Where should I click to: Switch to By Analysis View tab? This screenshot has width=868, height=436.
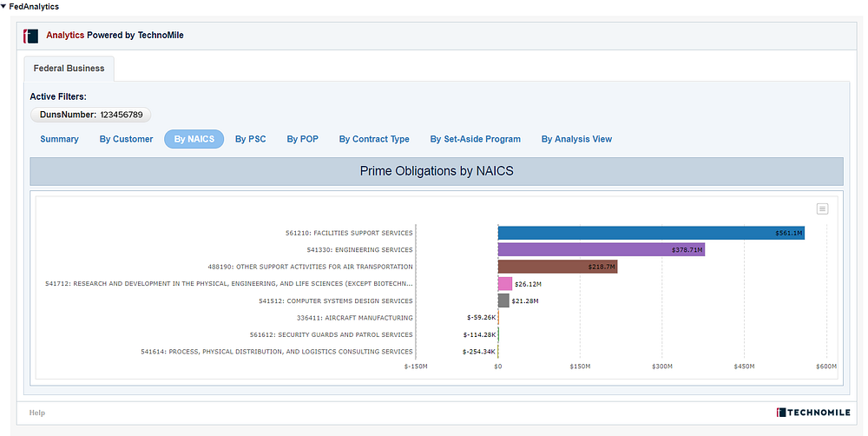[576, 139]
